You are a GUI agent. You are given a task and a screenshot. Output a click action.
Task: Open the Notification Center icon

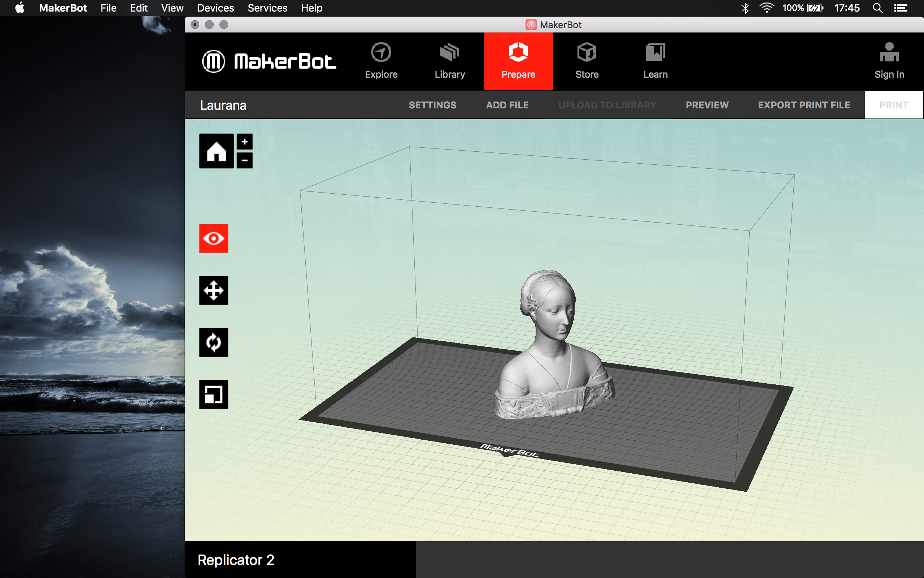point(900,8)
